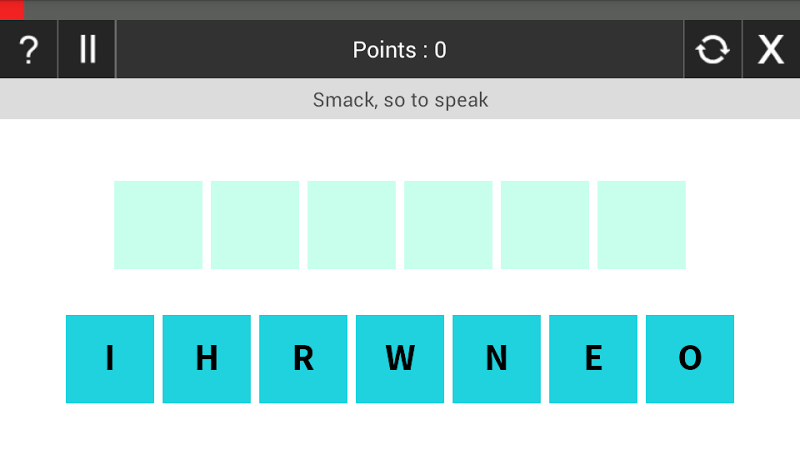Select the letter I tile
The width and height of the screenshot is (800, 450).
pyautogui.click(x=110, y=359)
